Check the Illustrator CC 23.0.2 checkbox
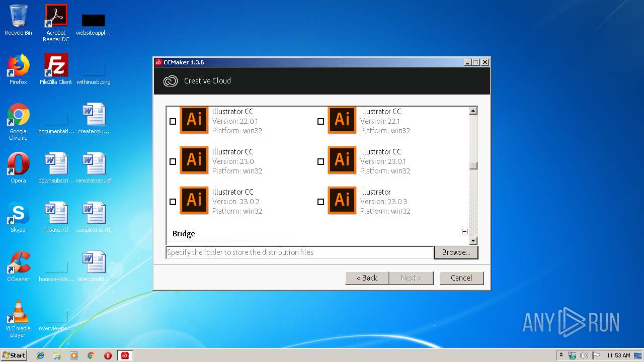 click(x=173, y=202)
